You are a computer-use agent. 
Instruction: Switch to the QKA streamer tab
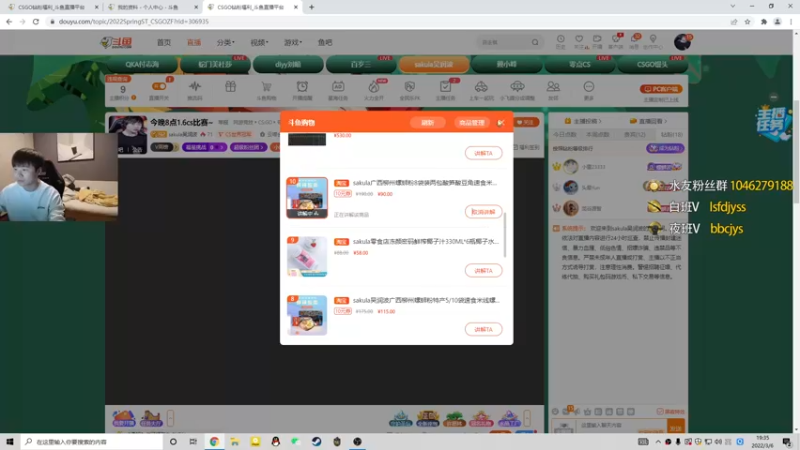point(142,65)
